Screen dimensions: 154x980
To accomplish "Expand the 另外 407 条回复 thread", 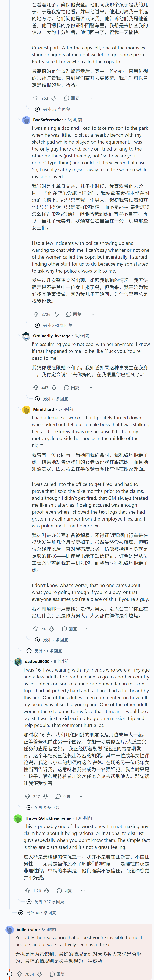I will [37, 913].
